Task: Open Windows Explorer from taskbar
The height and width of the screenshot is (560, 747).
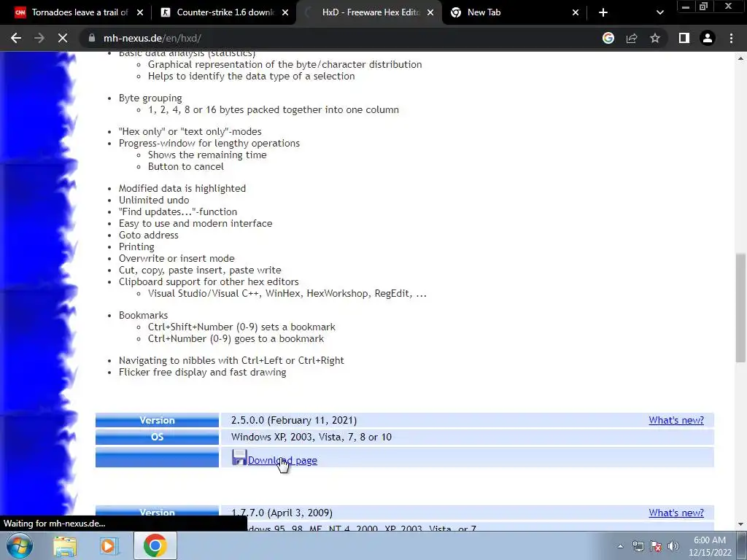Action: coord(64,546)
